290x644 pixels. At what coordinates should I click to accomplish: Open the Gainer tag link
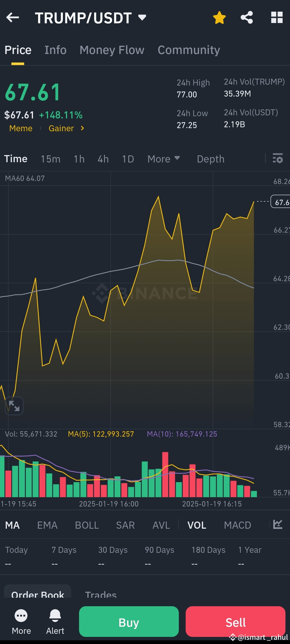[61, 128]
